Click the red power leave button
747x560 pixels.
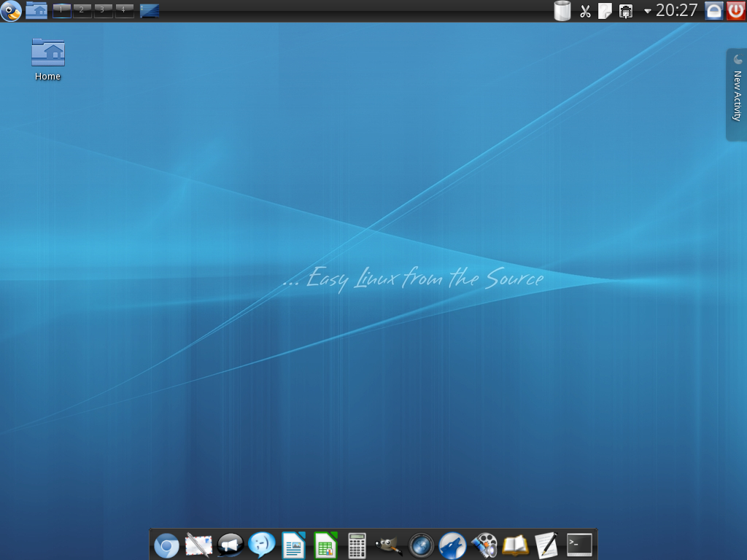point(735,10)
